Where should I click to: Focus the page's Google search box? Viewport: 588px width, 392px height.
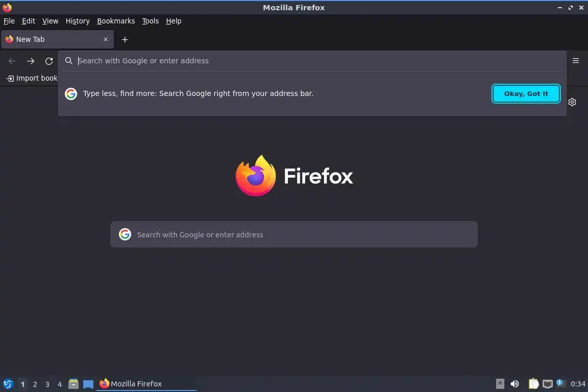pyautogui.click(x=293, y=234)
